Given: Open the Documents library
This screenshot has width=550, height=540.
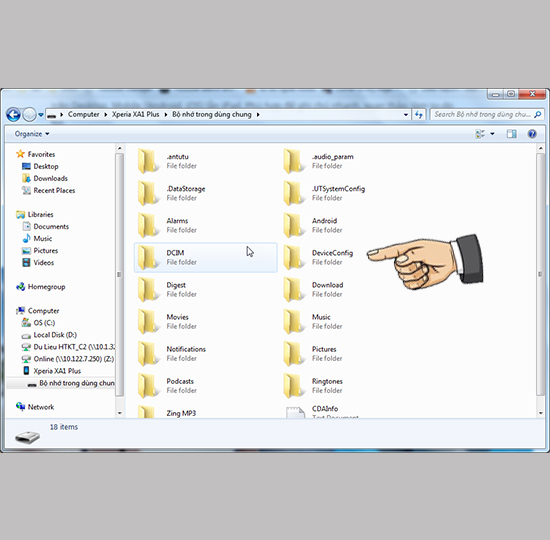Looking at the screenshot, I should [51, 227].
